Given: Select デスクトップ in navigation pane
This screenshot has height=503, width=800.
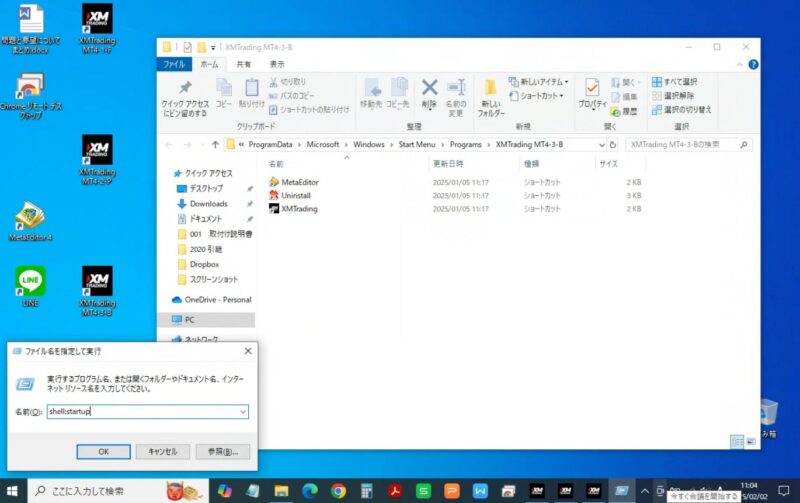Looking at the screenshot, I should [x=207, y=188].
